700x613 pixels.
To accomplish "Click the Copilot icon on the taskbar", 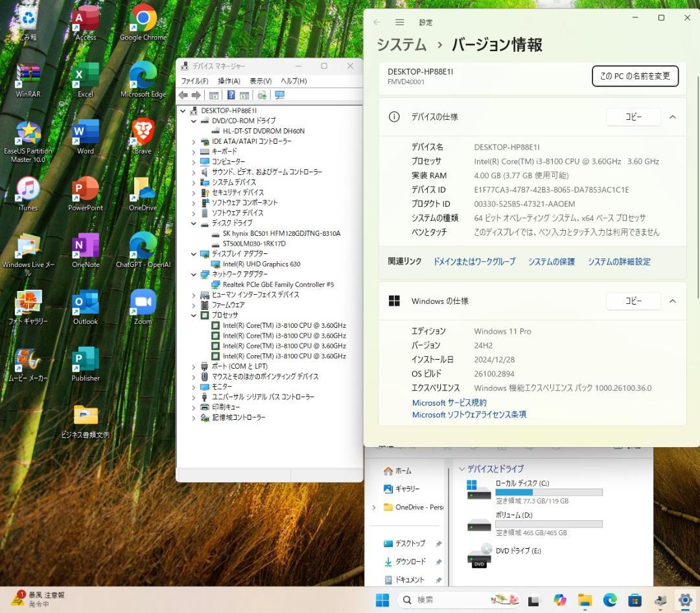I will (x=559, y=600).
